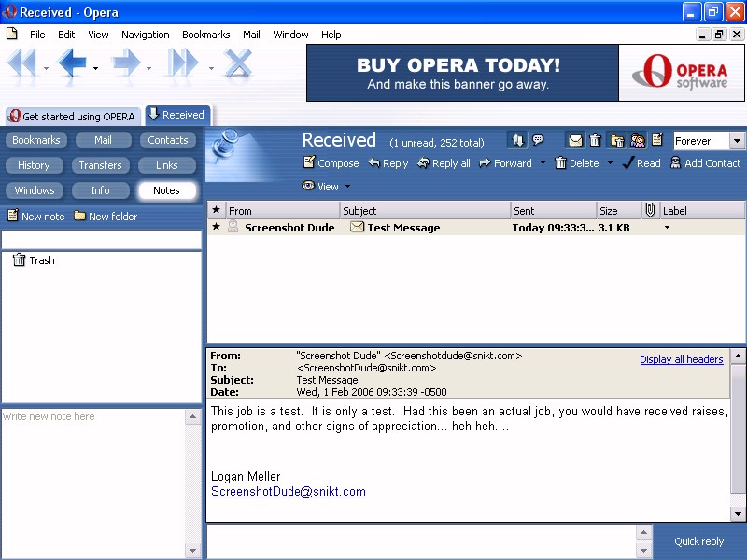Toggle the mailing list people icon
747x560 pixels.
pos(638,141)
